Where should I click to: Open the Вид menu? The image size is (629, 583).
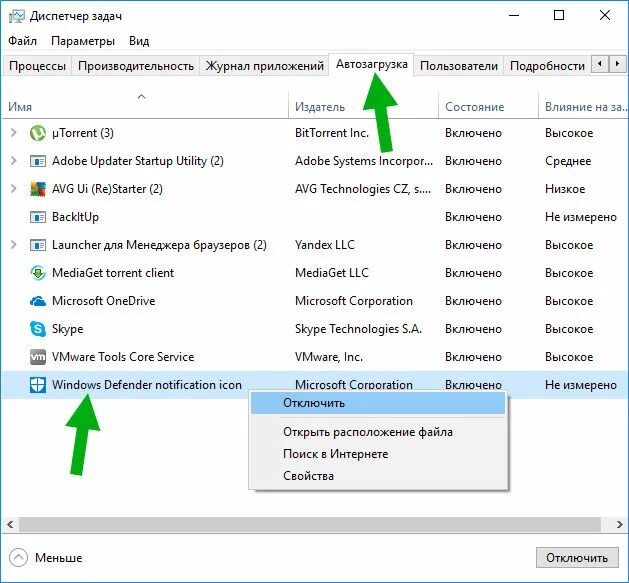[139, 41]
